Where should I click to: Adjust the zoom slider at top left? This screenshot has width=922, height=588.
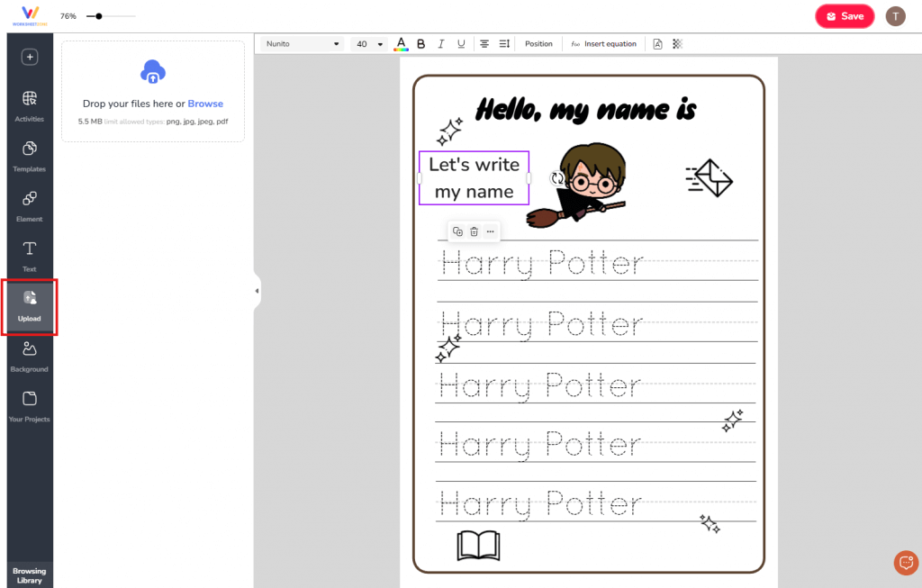click(101, 15)
